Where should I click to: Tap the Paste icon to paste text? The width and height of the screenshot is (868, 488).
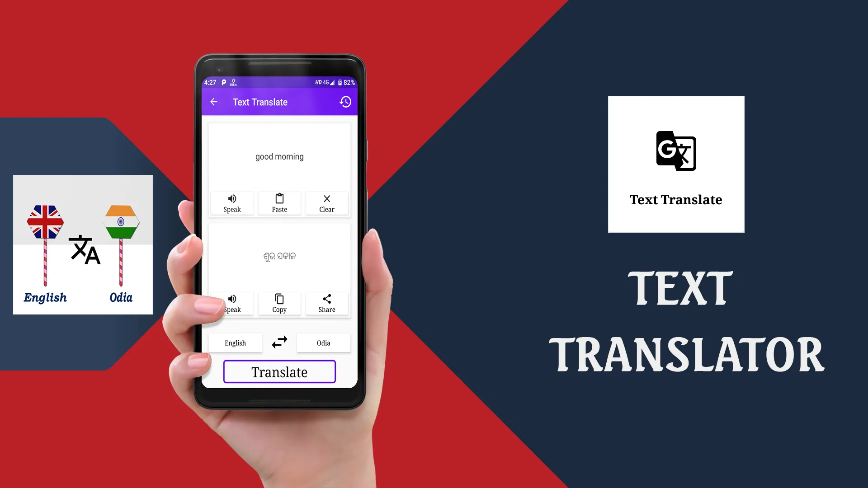279,202
